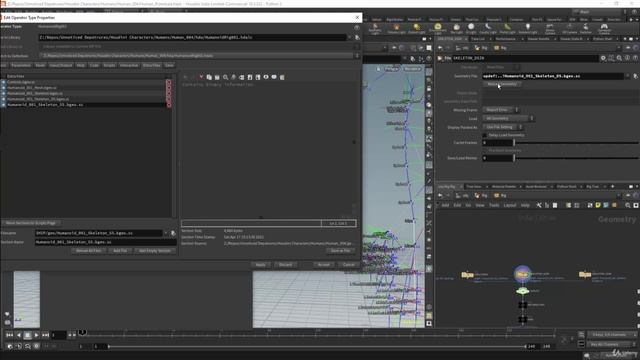The width and height of the screenshot is (640, 360).
Task: Delete Humanoid_001_Skeleton_SS.bgeo.sc with red icon
Action: 169,105
